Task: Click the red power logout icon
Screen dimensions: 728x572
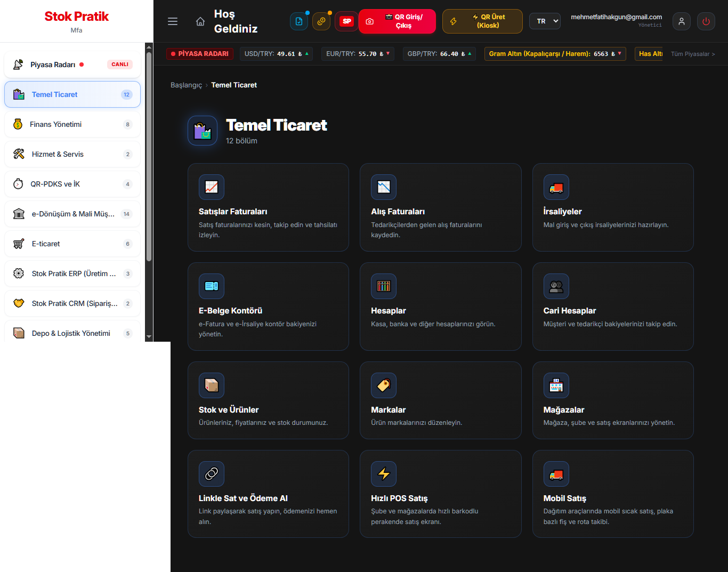Action: (706, 21)
